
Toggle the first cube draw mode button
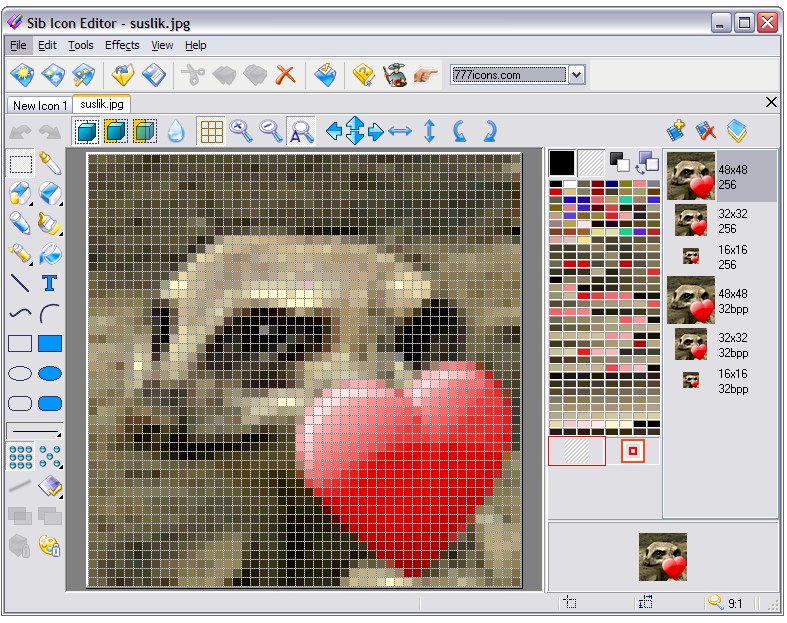pos(86,132)
